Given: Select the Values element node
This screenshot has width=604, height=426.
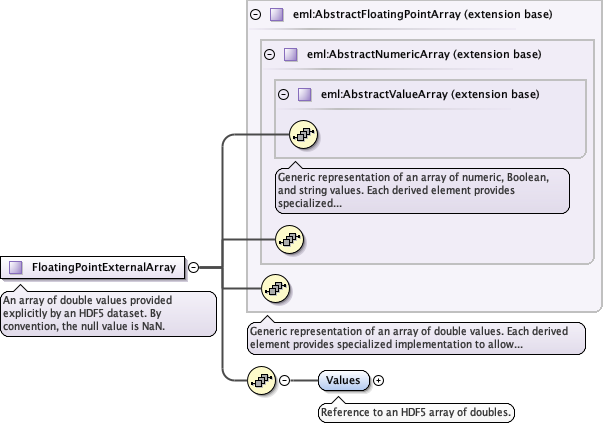Looking at the screenshot, I should click(x=343, y=380).
